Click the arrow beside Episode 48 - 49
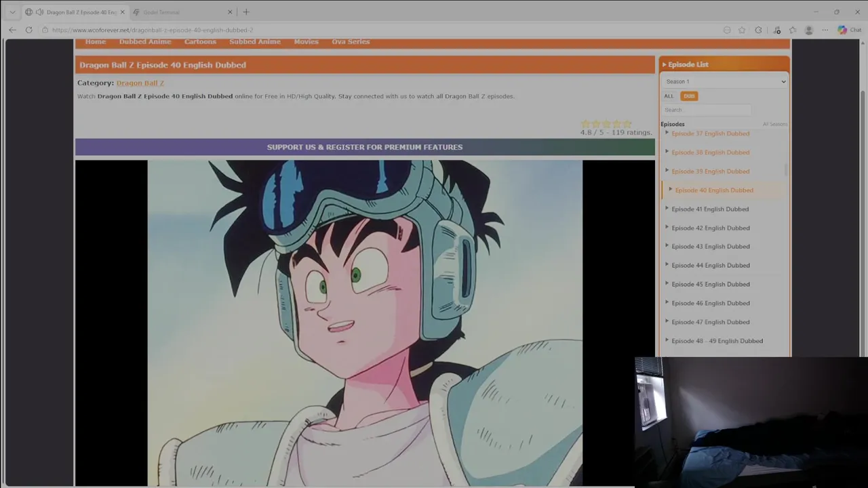 point(667,340)
